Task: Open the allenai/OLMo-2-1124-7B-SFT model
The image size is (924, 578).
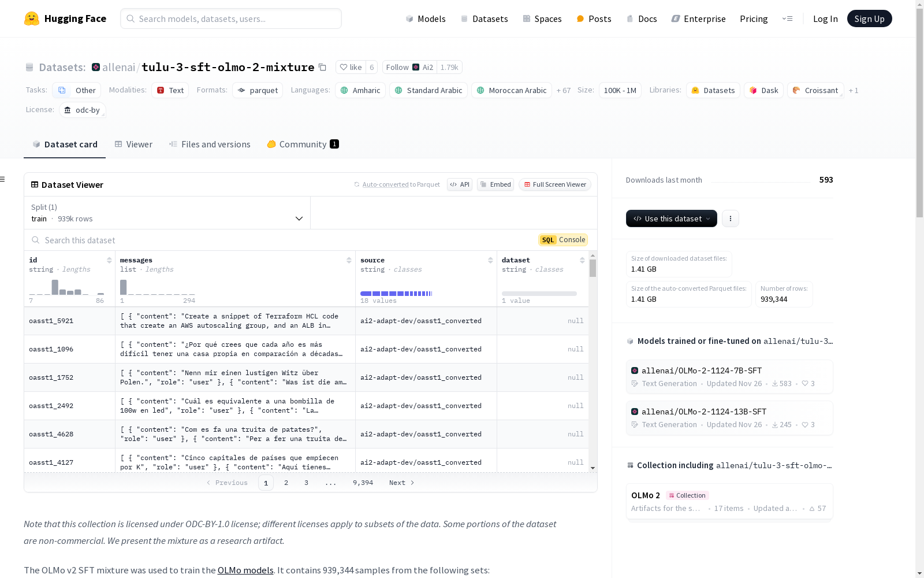Action: click(x=729, y=376)
